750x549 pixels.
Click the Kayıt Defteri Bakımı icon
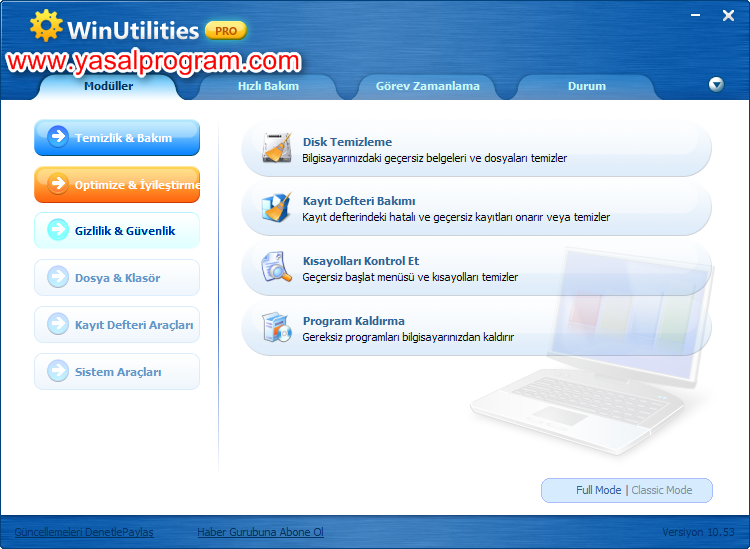tap(277, 208)
